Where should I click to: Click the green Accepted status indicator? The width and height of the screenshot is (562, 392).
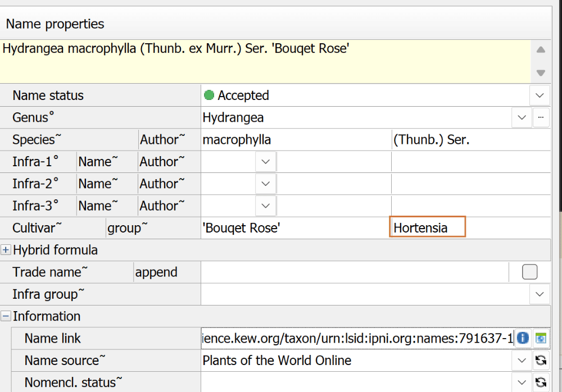click(209, 95)
